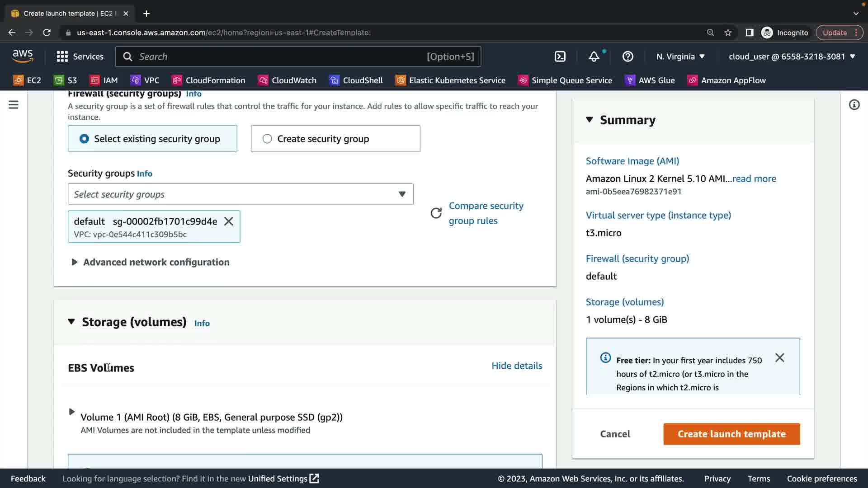Open the N. Virginia region menu
Screen dimensions: 868x488
tap(680, 56)
